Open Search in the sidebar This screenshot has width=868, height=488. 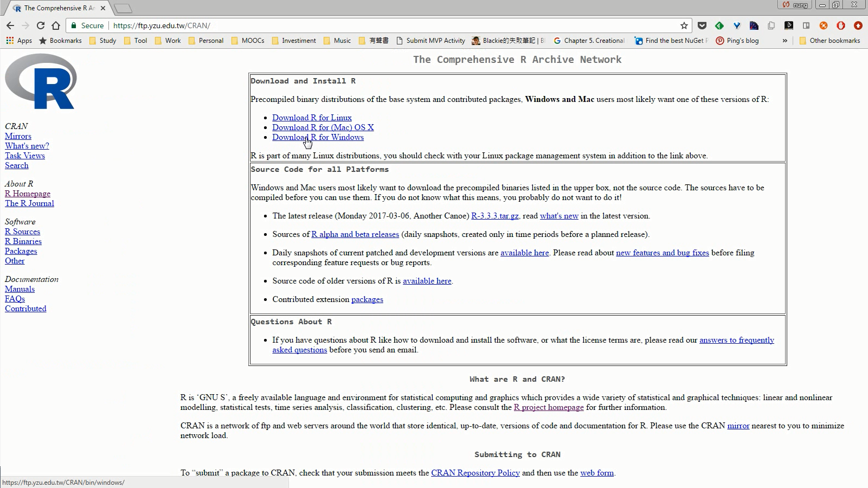tap(17, 165)
